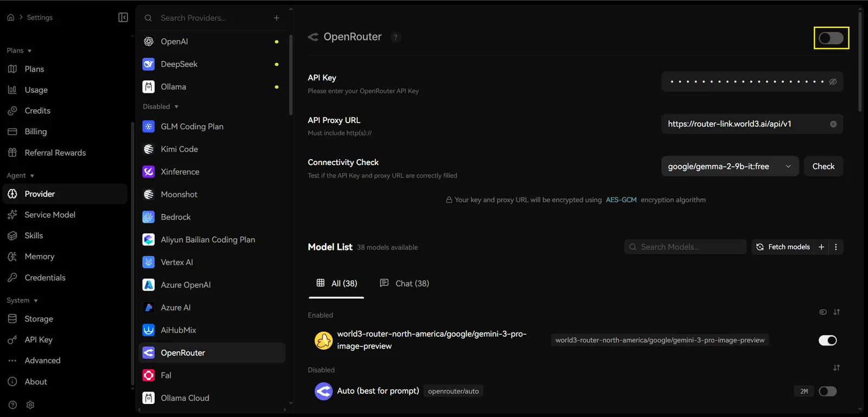Focus the Search Models field
Image resolution: width=868 pixels, height=417 pixels.
[x=685, y=247]
